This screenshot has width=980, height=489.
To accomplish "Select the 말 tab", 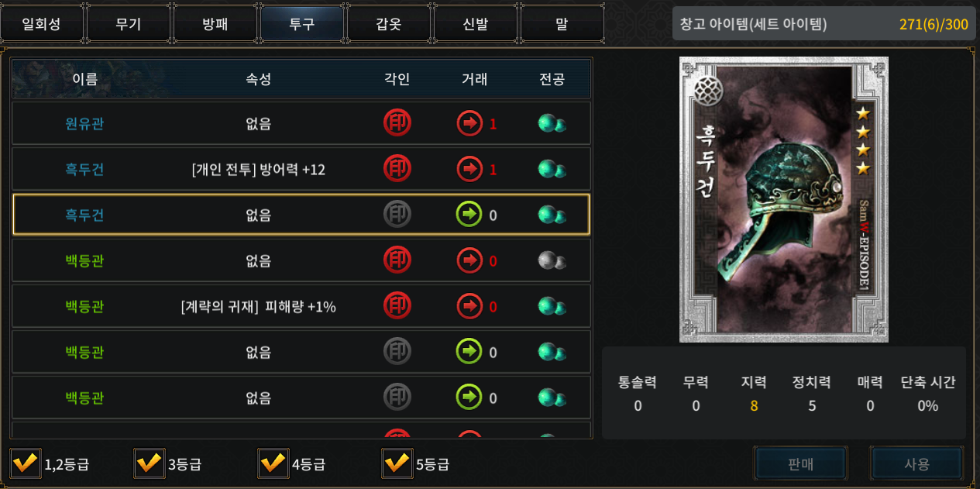I will [x=562, y=24].
